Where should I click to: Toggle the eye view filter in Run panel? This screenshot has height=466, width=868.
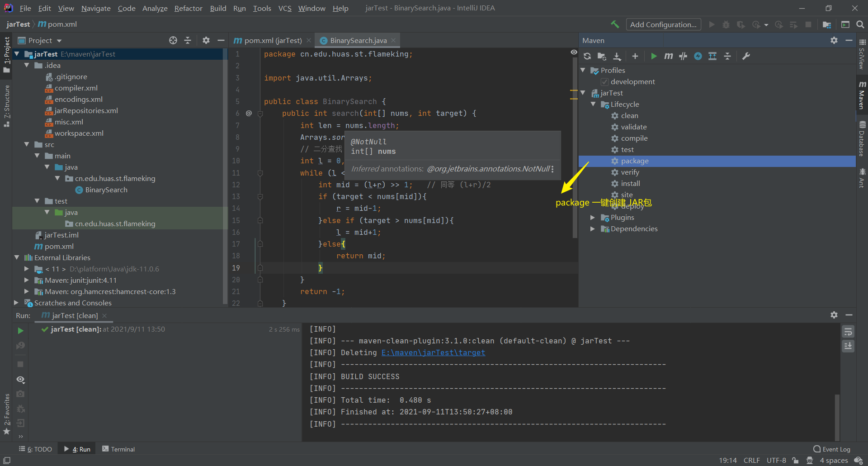20,379
